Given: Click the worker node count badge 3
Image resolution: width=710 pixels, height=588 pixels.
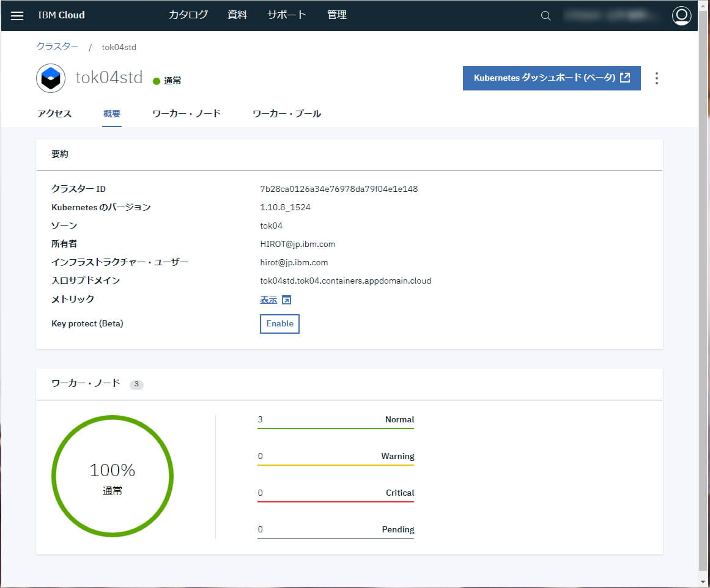Looking at the screenshot, I should click(136, 384).
